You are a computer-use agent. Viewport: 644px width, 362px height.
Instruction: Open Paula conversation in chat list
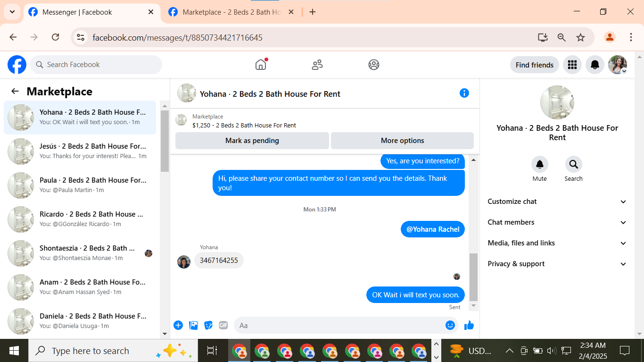pyautogui.click(x=80, y=185)
